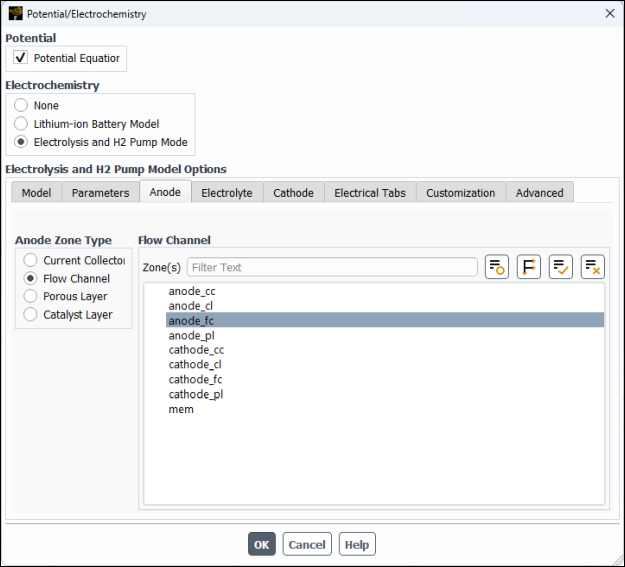The width and height of the screenshot is (625, 567).
Task: Select the highlighted anode_fc zone
Action: click(385, 320)
